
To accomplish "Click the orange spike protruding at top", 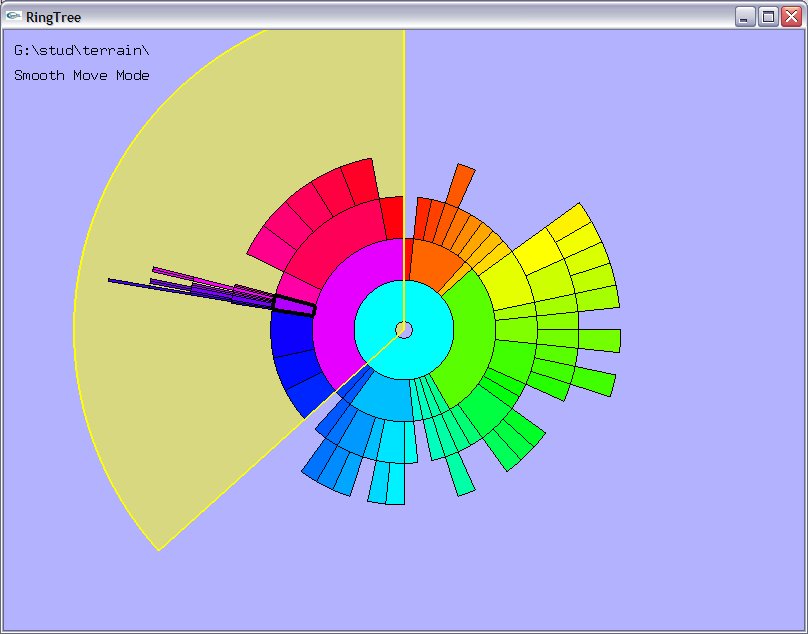I will pos(460,186).
